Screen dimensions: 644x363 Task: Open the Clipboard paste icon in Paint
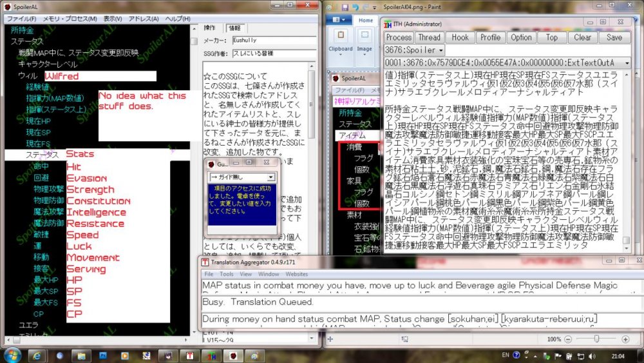340,35
